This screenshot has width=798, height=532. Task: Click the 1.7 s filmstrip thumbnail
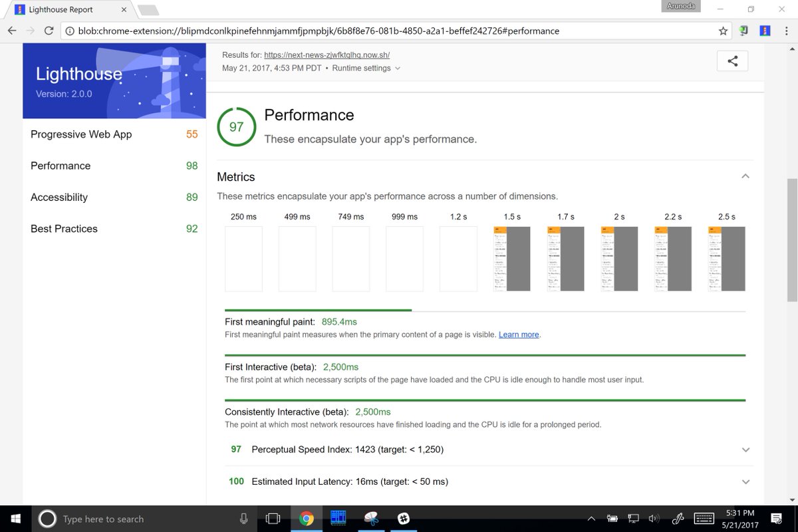point(565,259)
